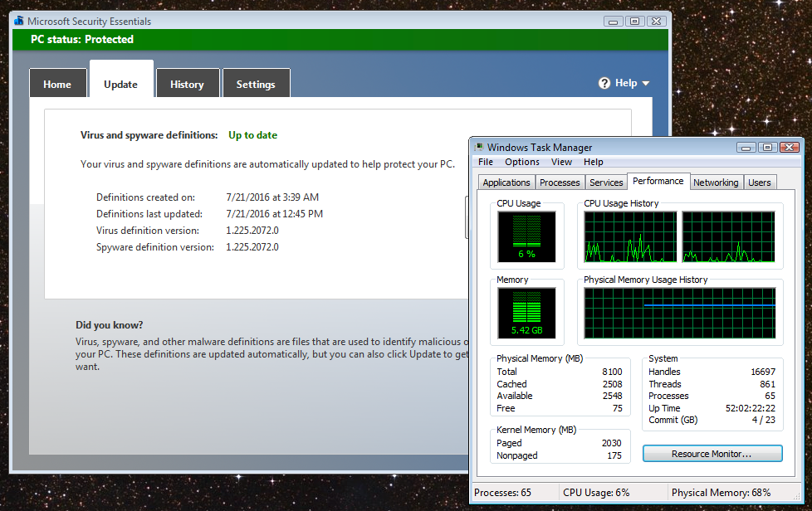Click the Kernel Memory Paged value 2030
Screen dimensions: 812x511
(612, 443)
